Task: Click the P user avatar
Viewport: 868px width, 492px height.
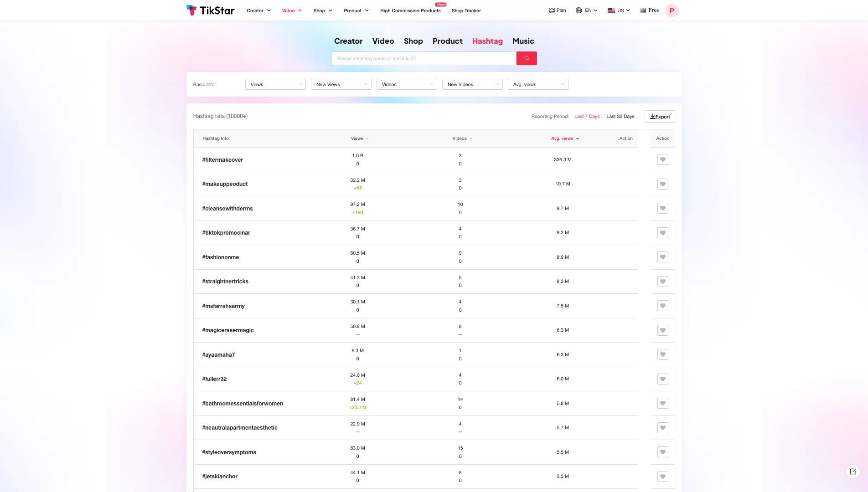Action: [x=672, y=10]
